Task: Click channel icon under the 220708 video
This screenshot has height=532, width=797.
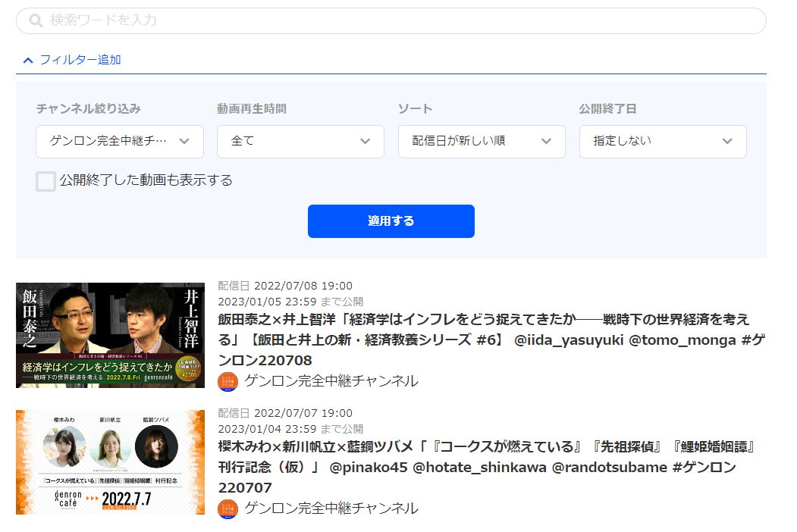Action: [227, 382]
